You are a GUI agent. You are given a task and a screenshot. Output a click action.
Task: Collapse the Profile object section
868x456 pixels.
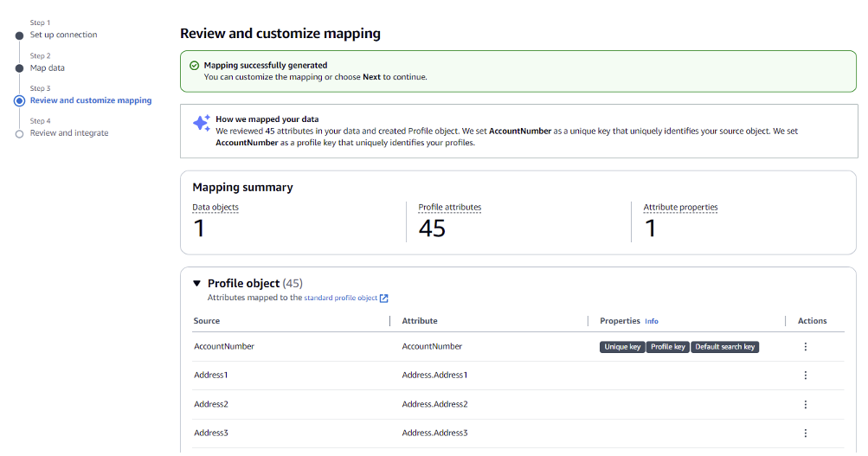[196, 283]
